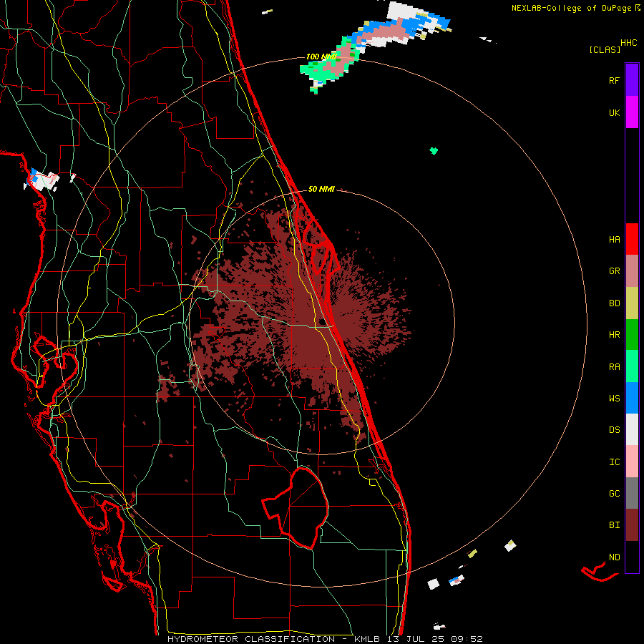The image size is (644, 644).
Task: Click the '100 NMI' range ring label
Action: coord(321,57)
